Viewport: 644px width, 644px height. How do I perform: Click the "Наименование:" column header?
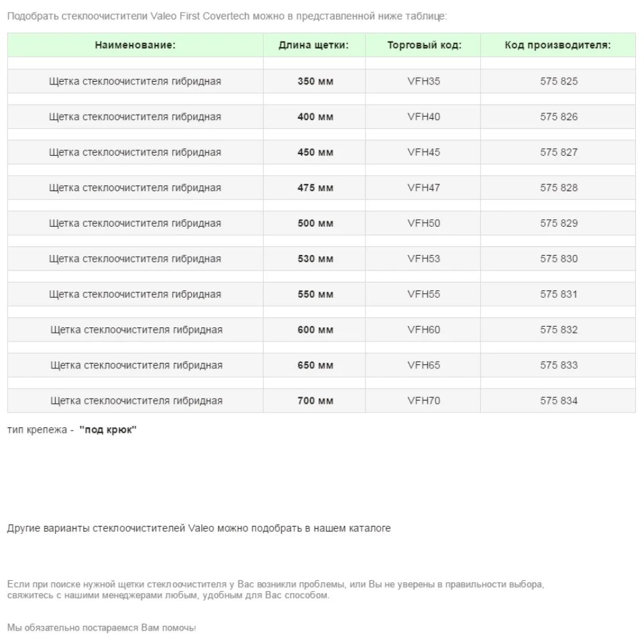tap(135, 46)
